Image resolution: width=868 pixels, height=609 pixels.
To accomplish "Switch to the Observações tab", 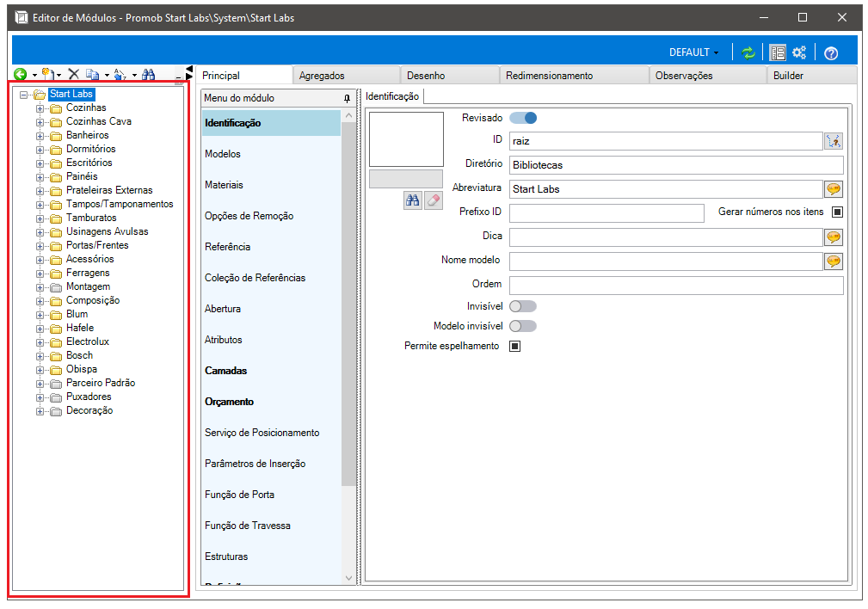I will [708, 76].
